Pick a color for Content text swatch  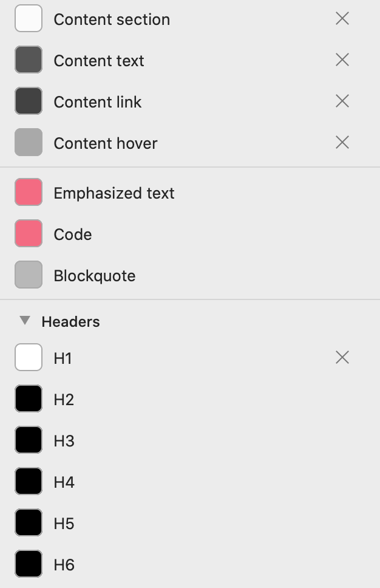click(29, 60)
